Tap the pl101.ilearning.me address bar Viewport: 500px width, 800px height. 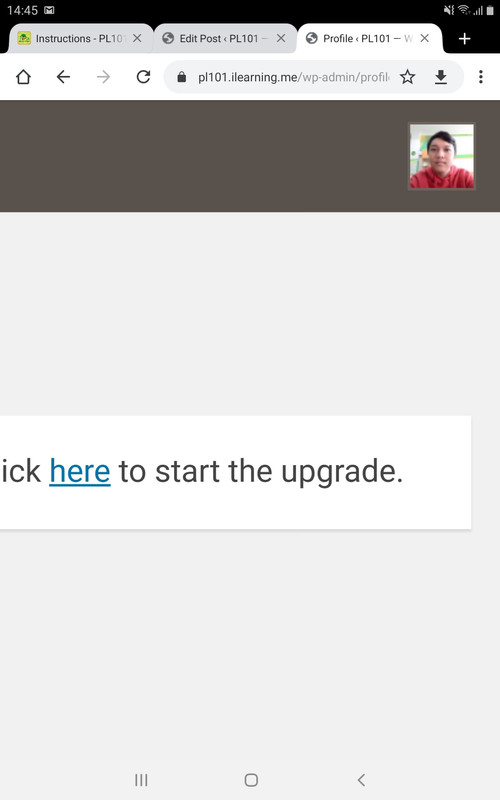(x=293, y=77)
